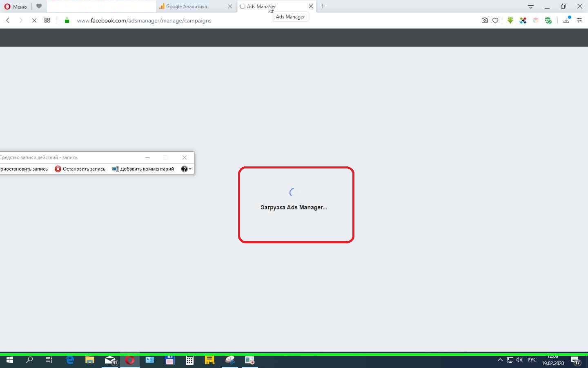Open the colorful diamonds extension icon
Image resolution: width=588 pixels, height=368 pixels.
click(x=523, y=20)
